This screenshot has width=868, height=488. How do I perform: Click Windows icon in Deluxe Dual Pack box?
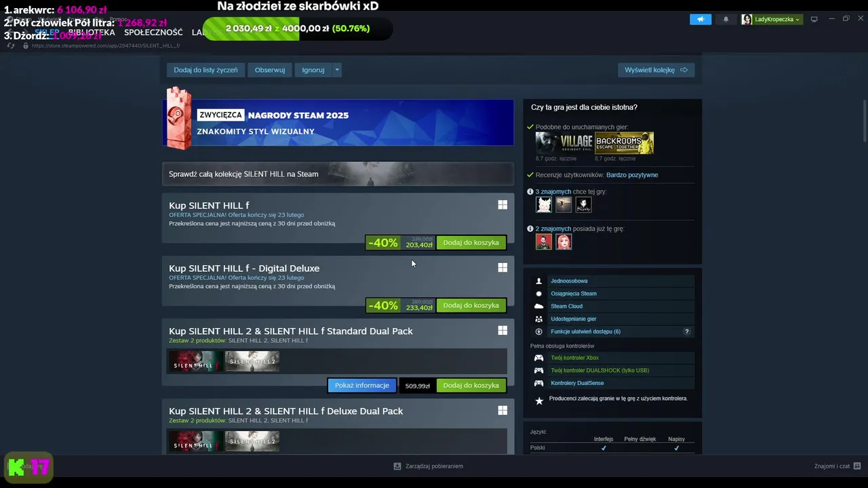[x=502, y=411]
